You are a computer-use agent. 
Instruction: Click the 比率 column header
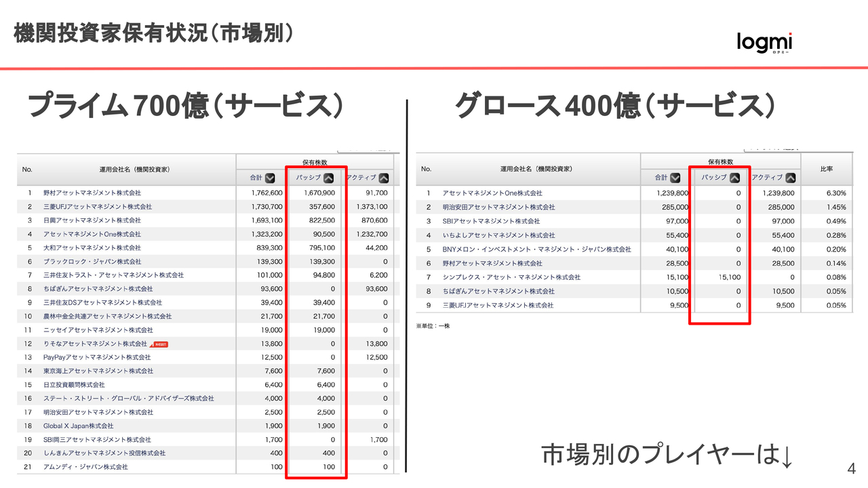(826, 169)
